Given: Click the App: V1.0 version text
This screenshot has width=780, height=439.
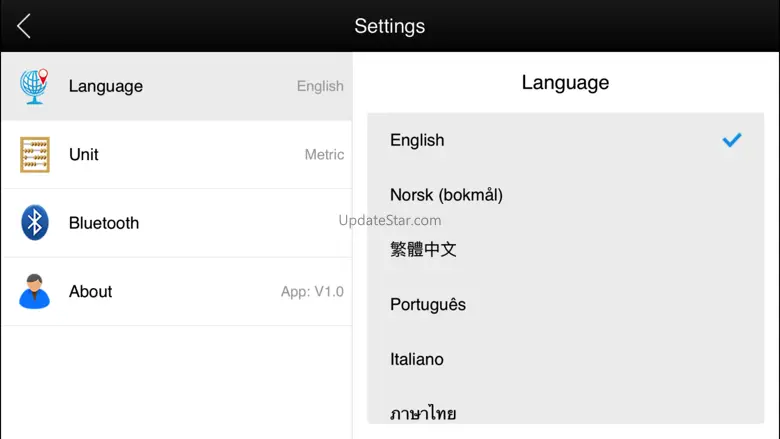Looking at the screenshot, I should point(312,292).
